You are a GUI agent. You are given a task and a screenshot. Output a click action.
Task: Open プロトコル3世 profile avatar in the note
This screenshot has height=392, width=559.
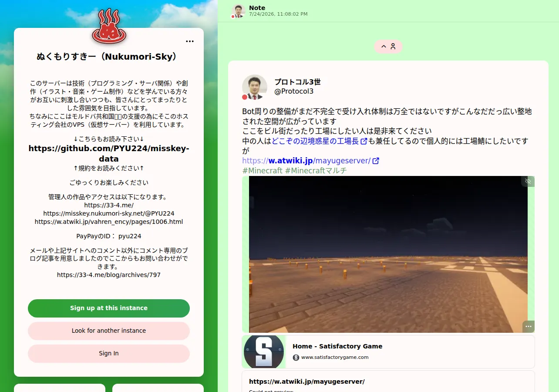coord(255,87)
